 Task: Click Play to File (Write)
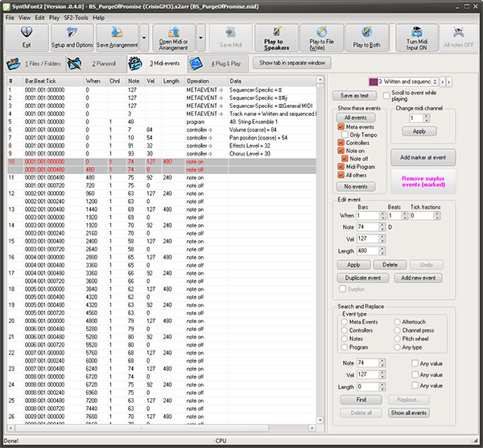321,37
